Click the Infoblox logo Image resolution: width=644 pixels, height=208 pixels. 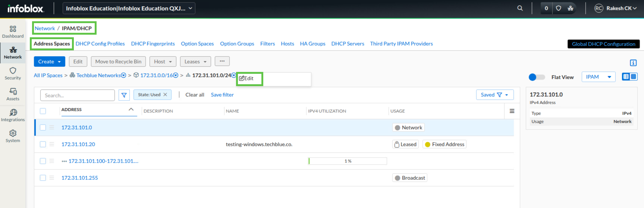pyautogui.click(x=26, y=9)
